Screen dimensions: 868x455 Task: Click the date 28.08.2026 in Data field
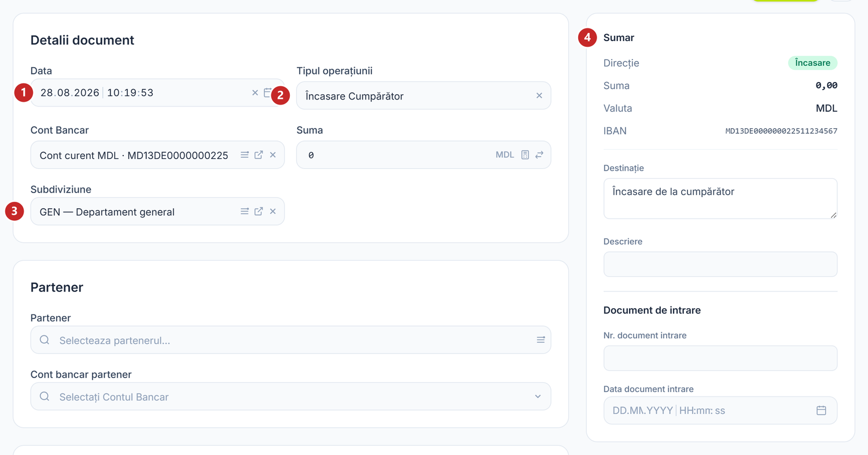[x=70, y=93]
